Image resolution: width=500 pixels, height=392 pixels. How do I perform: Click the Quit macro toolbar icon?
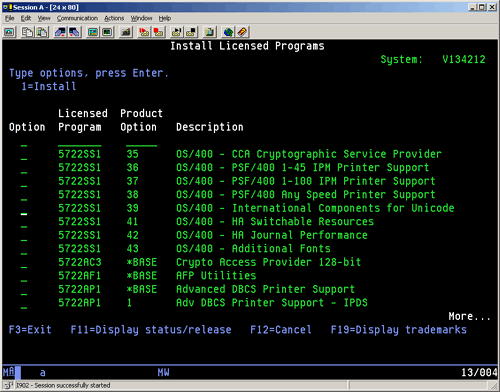tap(191, 32)
